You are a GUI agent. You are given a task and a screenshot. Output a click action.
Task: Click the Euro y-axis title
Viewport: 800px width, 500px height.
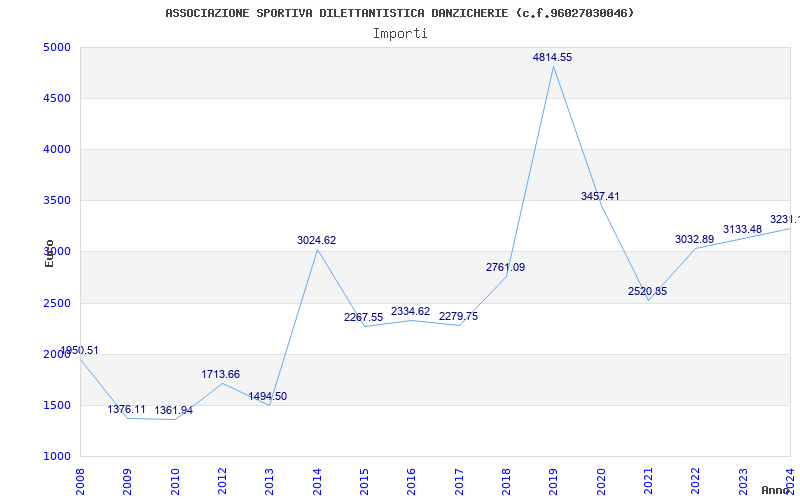(x=49, y=254)
